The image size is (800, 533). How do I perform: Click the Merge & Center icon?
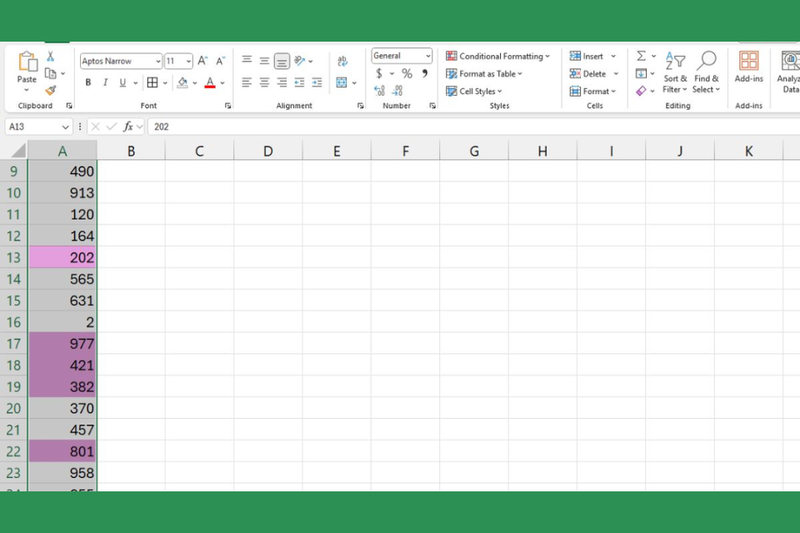(x=342, y=82)
